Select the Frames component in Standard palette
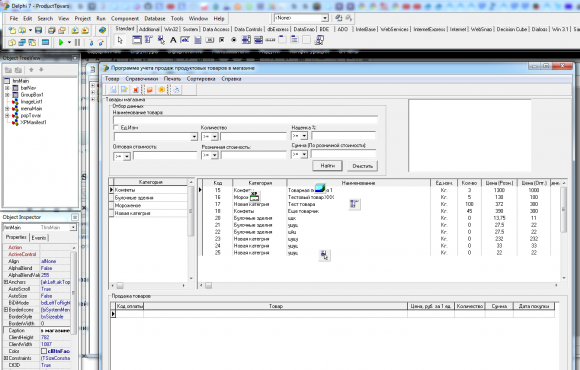Image resolution: width=580 pixels, height=370 pixels. [137, 40]
